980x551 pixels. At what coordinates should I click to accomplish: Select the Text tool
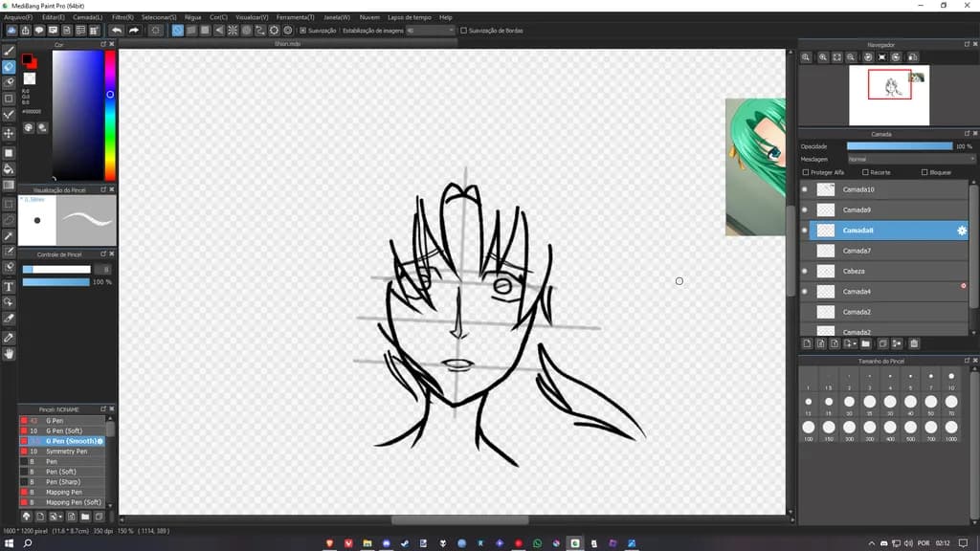(9, 287)
